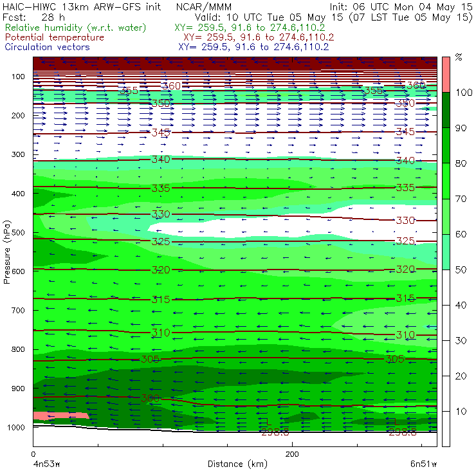Click the 'Potential temperature' legend label
Viewport: 476px width, 476px height.
coord(55,37)
